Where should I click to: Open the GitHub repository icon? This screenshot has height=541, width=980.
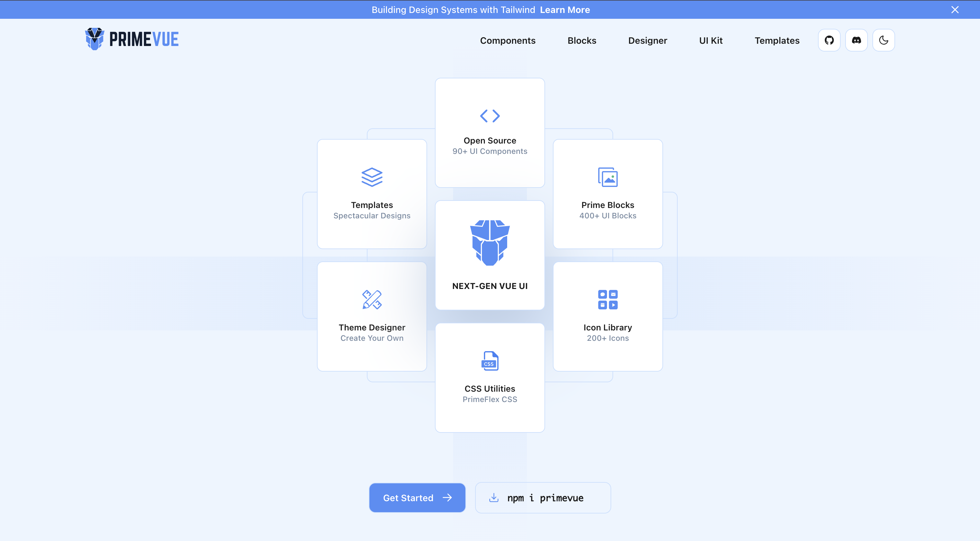coord(829,40)
